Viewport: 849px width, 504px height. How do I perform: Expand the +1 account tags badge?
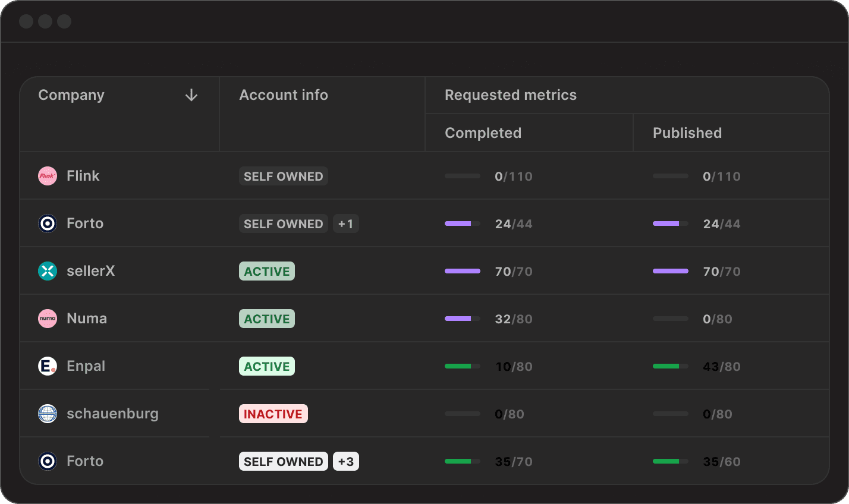[x=346, y=223]
